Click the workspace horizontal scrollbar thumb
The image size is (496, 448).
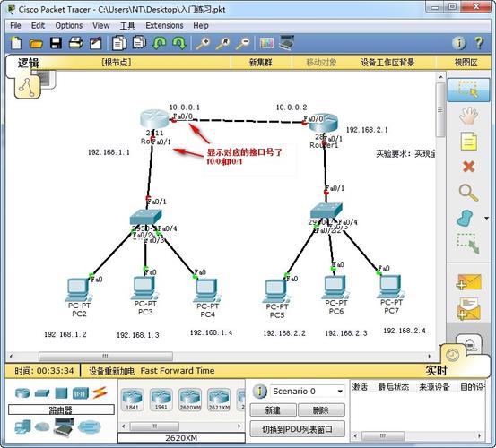[106, 356]
